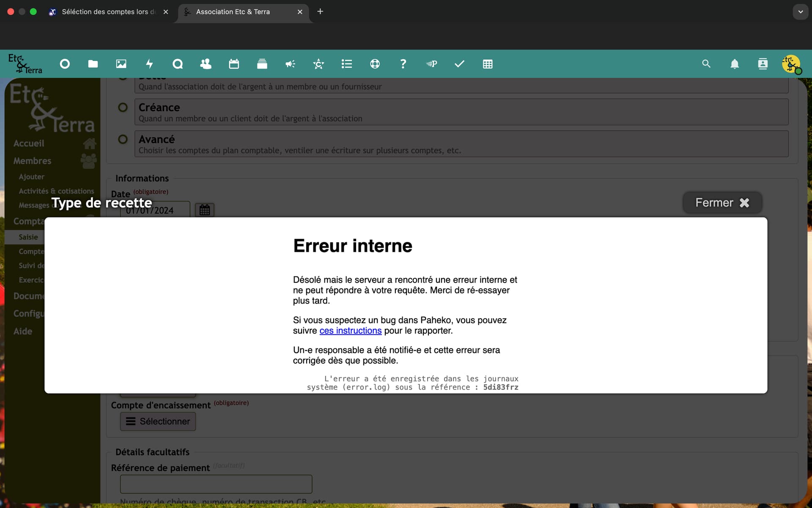Viewport: 812px width, 508px height.
Task: Click the Fermer button to close the dialog
Action: coord(722,203)
